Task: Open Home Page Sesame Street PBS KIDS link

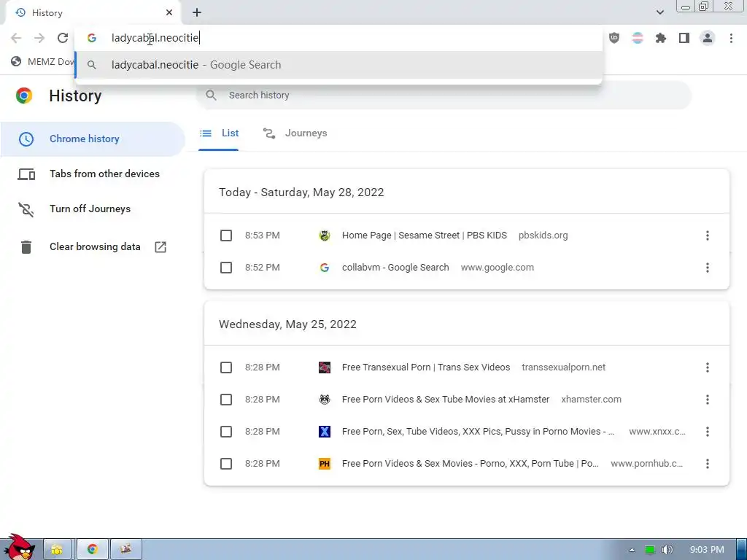Action: tap(425, 236)
